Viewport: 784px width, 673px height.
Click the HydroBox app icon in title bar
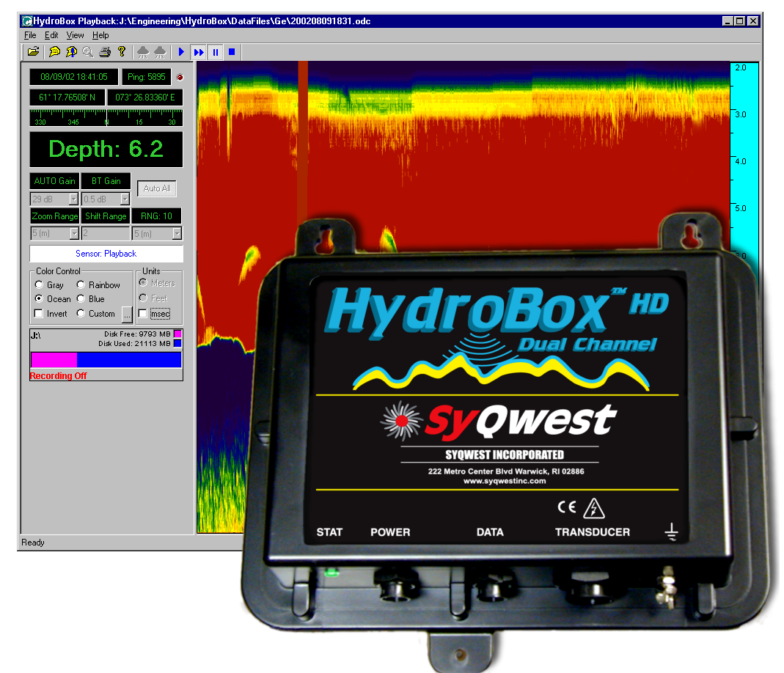click(27, 21)
